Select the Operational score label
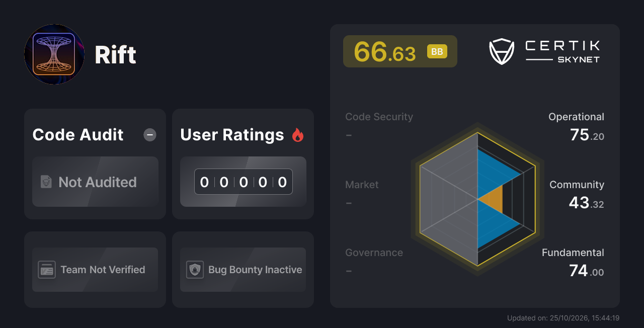The height and width of the screenshot is (328, 644). tap(576, 117)
